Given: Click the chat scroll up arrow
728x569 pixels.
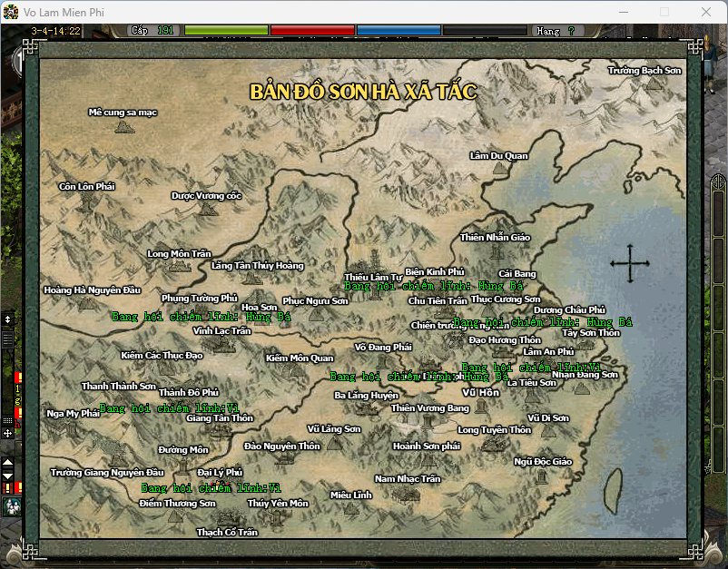Looking at the screenshot, I should pyautogui.click(x=7, y=463).
